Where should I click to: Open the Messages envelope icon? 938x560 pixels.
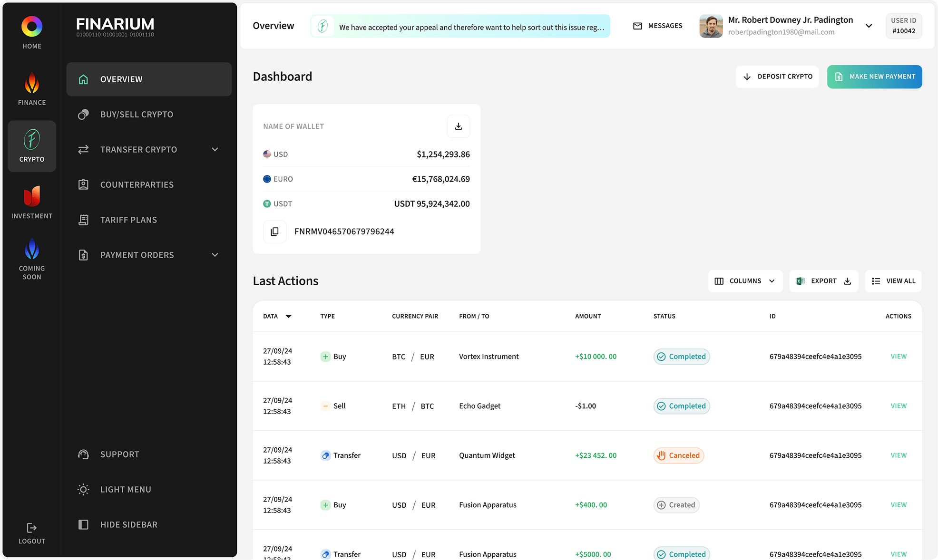coord(637,26)
